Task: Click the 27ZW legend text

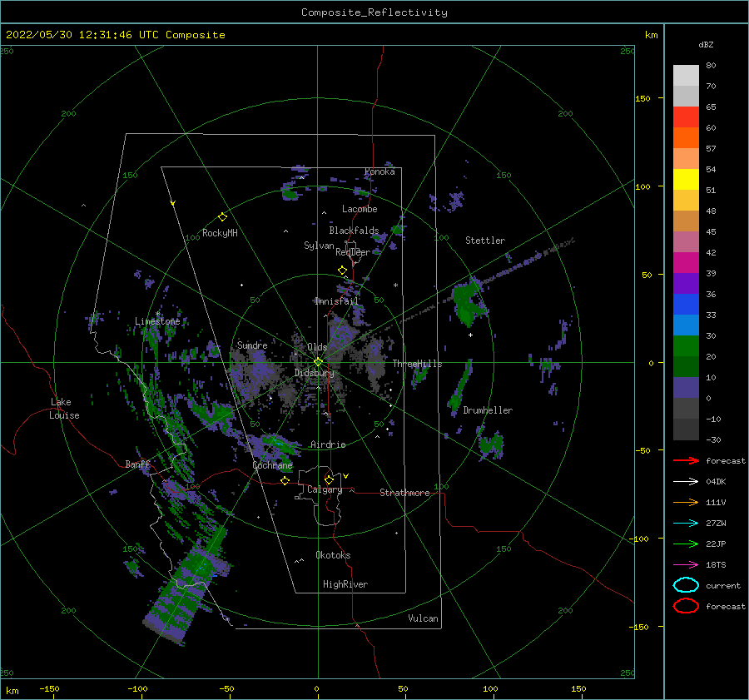Action: pos(716,524)
